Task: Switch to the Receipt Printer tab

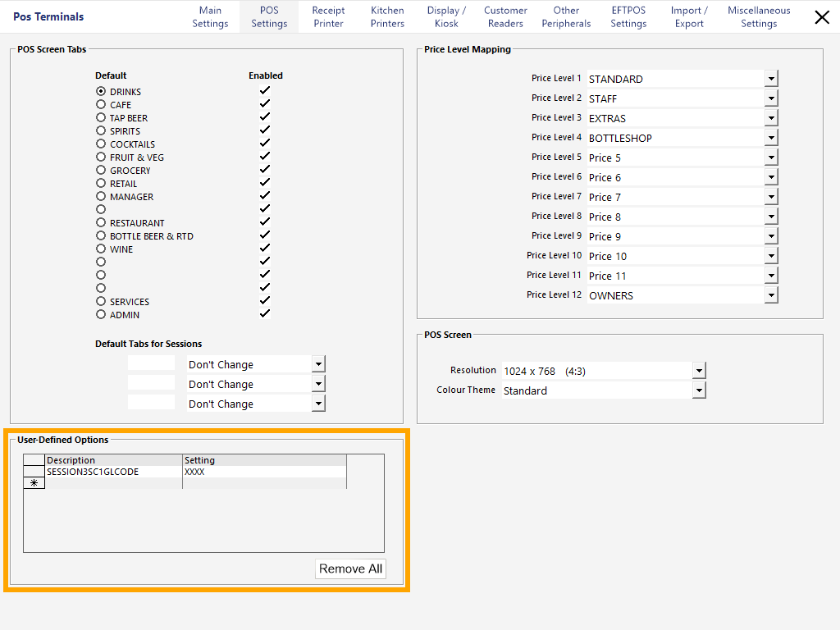Action: point(327,16)
